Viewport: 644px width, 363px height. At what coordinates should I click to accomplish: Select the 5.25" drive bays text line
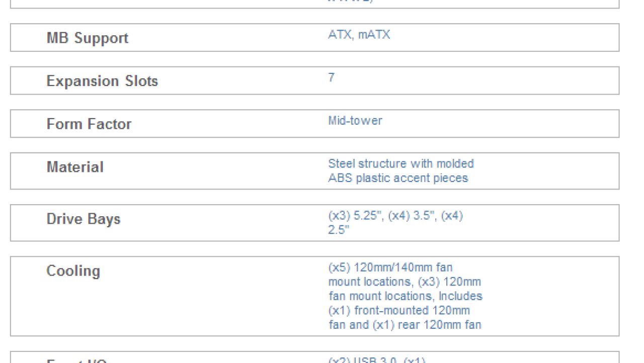[x=395, y=216]
